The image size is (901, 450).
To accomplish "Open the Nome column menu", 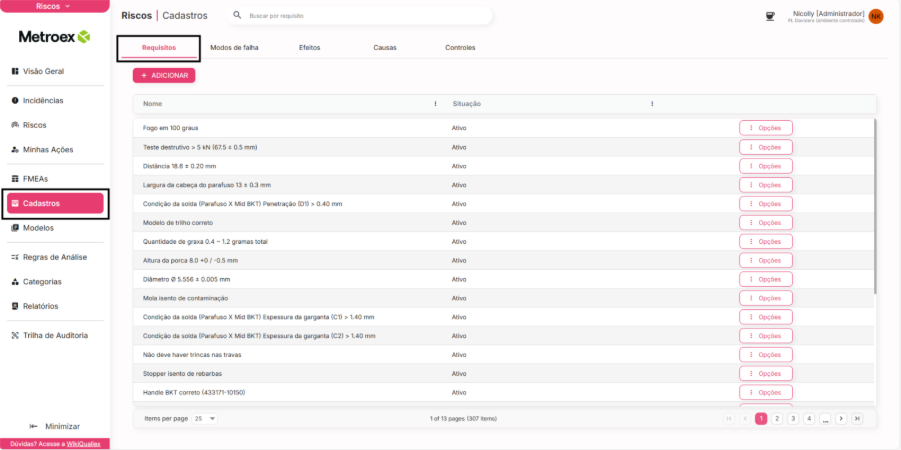I will (435, 104).
